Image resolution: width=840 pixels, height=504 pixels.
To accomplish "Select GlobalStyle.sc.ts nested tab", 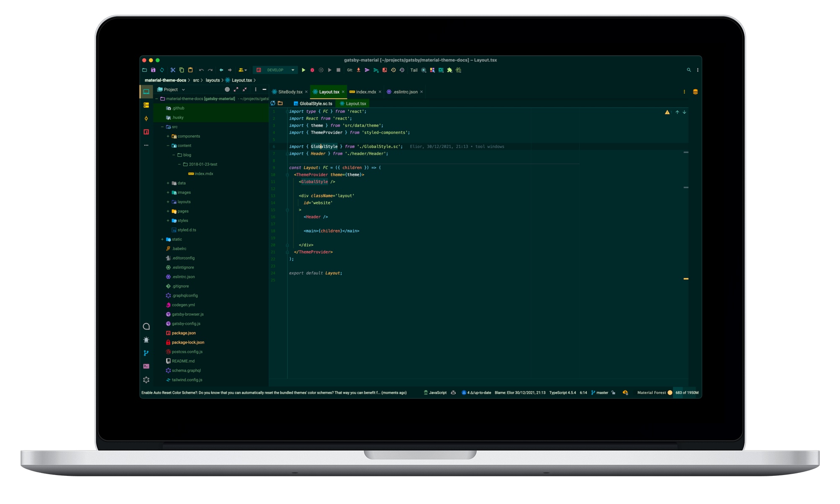I will click(313, 104).
